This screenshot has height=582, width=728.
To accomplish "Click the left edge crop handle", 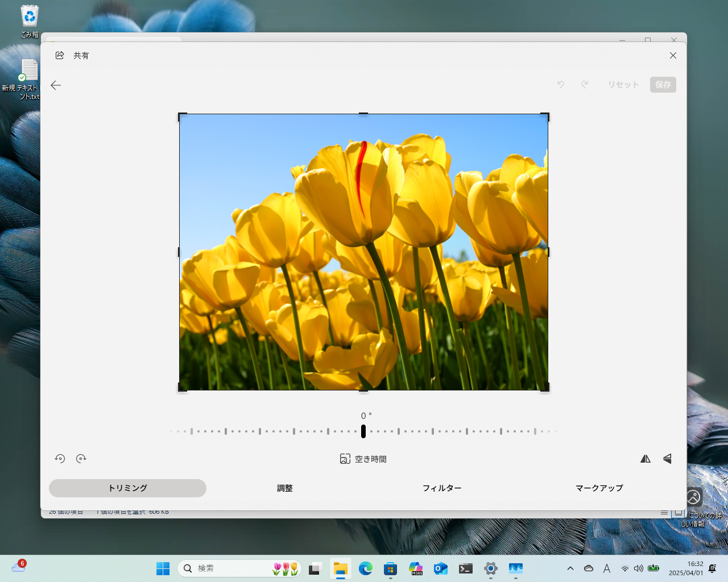I will (x=179, y=252).
